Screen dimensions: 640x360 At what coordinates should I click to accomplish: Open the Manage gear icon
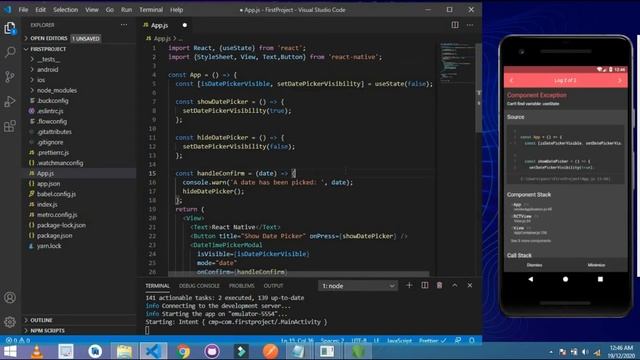[x=10, y=322]
